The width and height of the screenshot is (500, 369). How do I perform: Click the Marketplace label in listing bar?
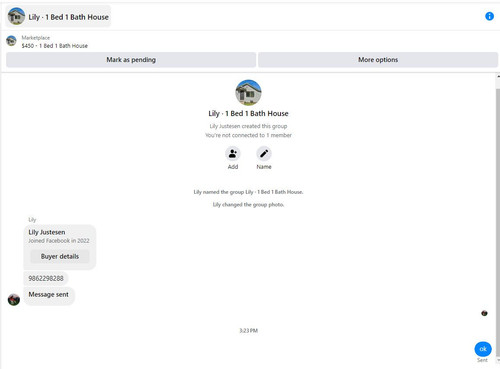tap(36, 38)
